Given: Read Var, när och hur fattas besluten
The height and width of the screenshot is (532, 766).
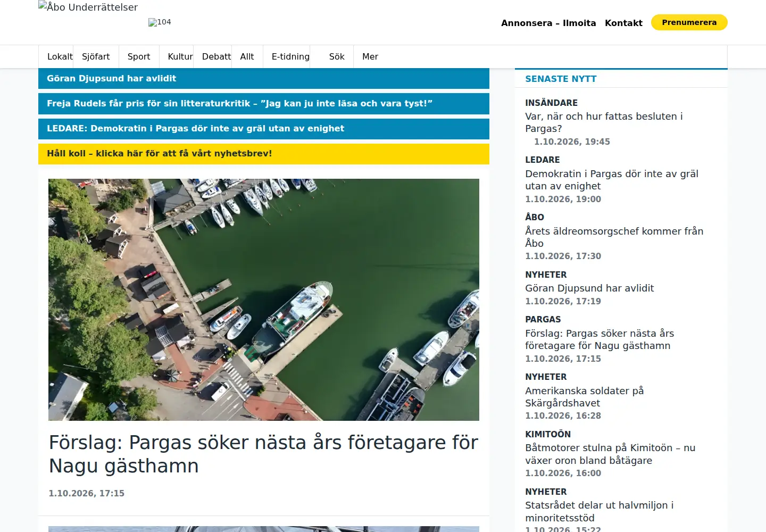Looking at the screenshot, I should click(x=604, y=122).
